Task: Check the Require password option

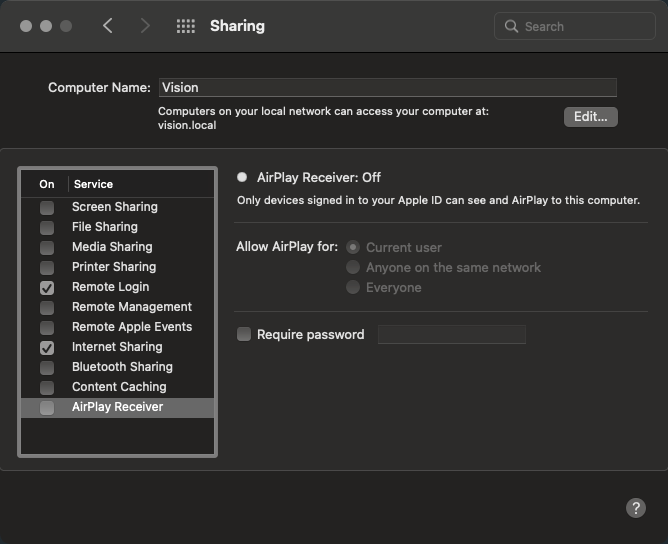Action: pos(244,335)
